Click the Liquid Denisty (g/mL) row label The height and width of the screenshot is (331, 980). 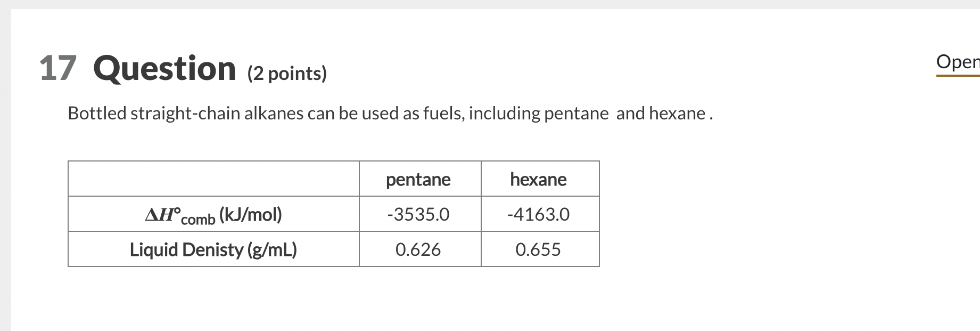[x=213, y=249]
